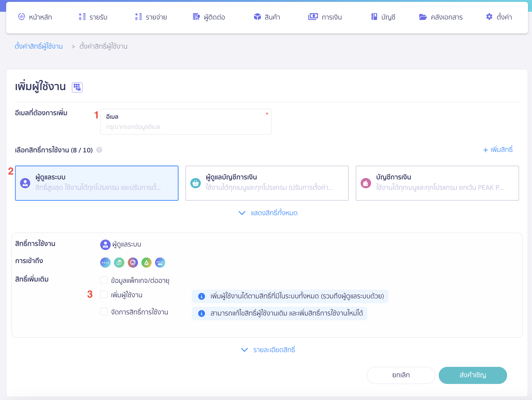This screenshot has width=532, height=400.
Task: Click the building icon beside เพิ่มผู้ใช้งาน heading
Action: point(77,87)
